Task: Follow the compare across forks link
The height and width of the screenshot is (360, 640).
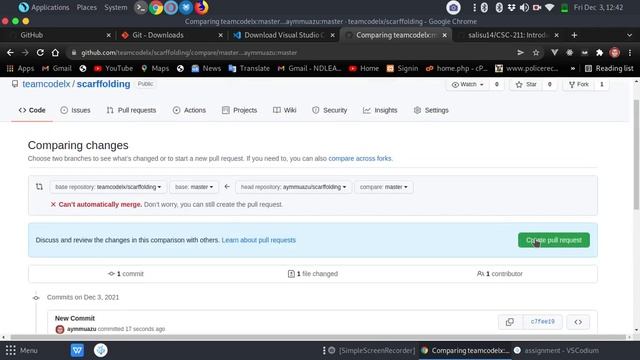Action: 360,158
